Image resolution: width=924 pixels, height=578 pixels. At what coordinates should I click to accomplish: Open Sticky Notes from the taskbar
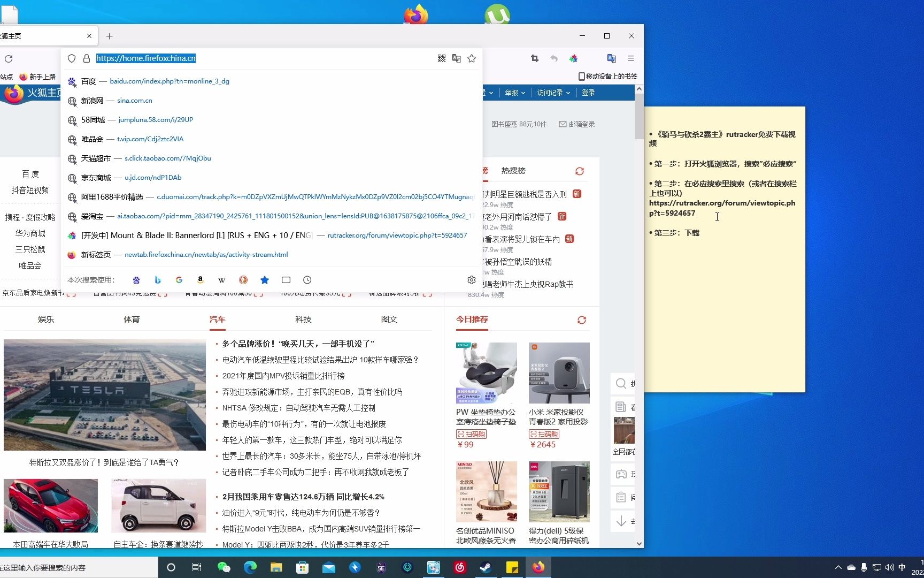pyautogui.click(x=512, y=567)
